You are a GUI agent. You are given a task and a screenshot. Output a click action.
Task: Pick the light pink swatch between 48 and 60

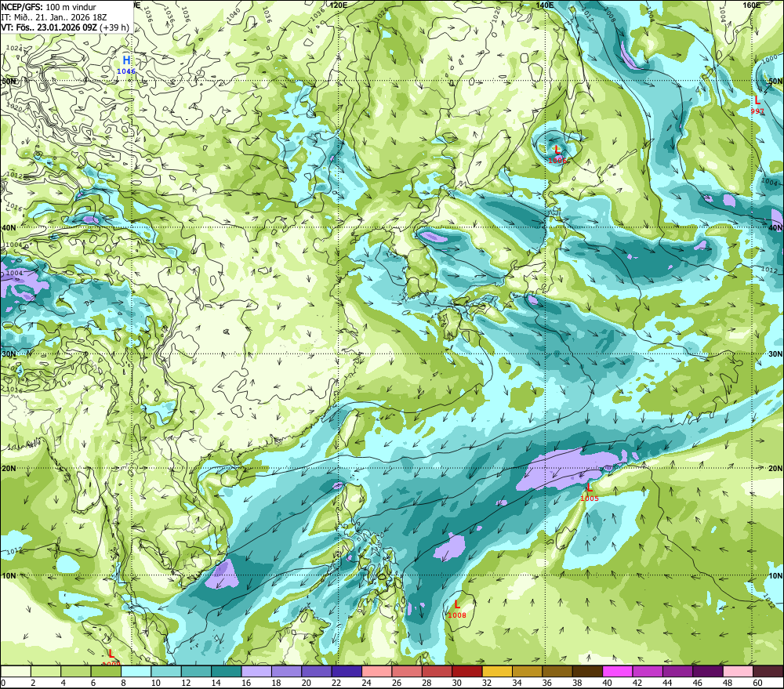click(738, 671)
